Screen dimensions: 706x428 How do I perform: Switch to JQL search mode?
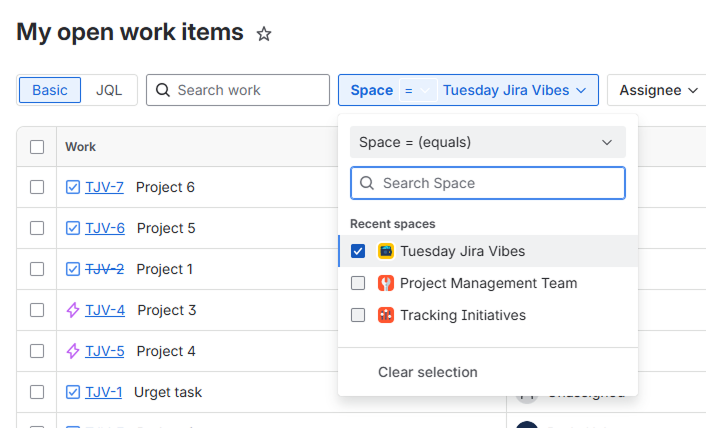(109, 90)
